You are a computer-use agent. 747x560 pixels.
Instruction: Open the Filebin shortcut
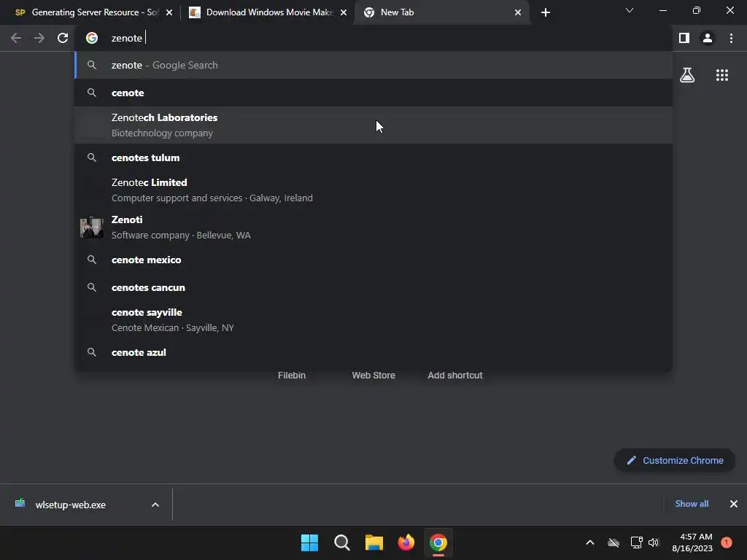coord(292,376)
